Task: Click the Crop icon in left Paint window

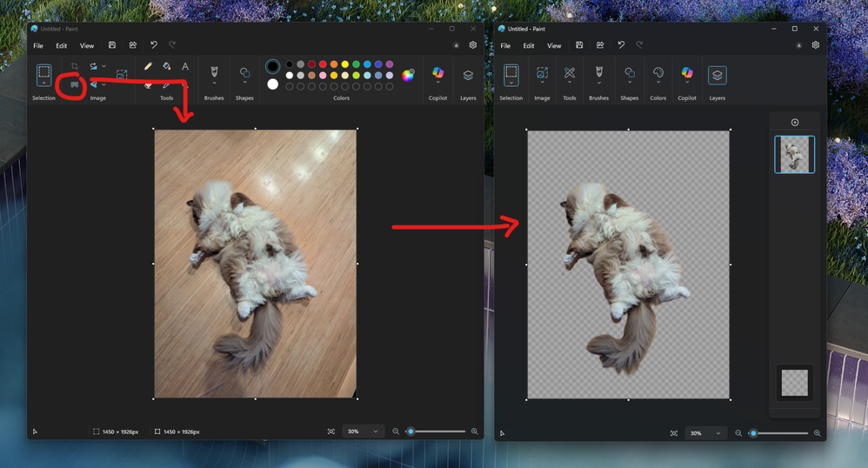Action: [75, 66]
